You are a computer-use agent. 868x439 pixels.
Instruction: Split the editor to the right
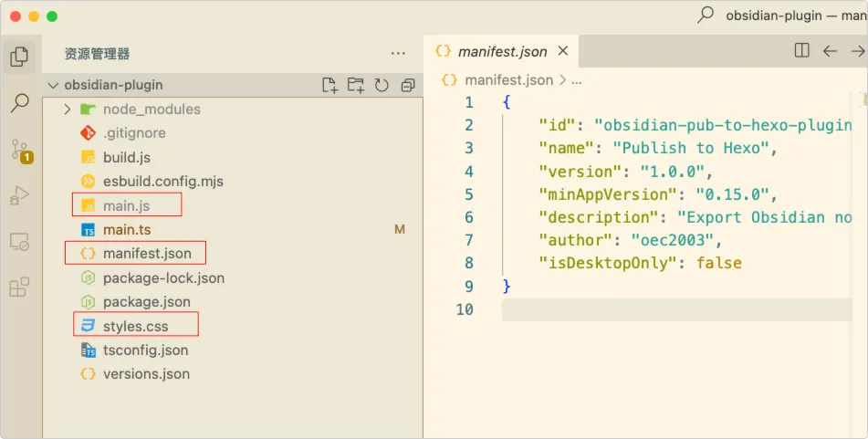tap(801, 51)
